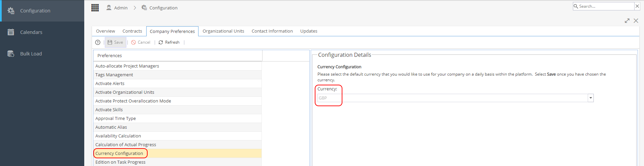The image size is (644, 166).
Task: Select Currency Configuration preference row
Action: [x=177, y=153]
